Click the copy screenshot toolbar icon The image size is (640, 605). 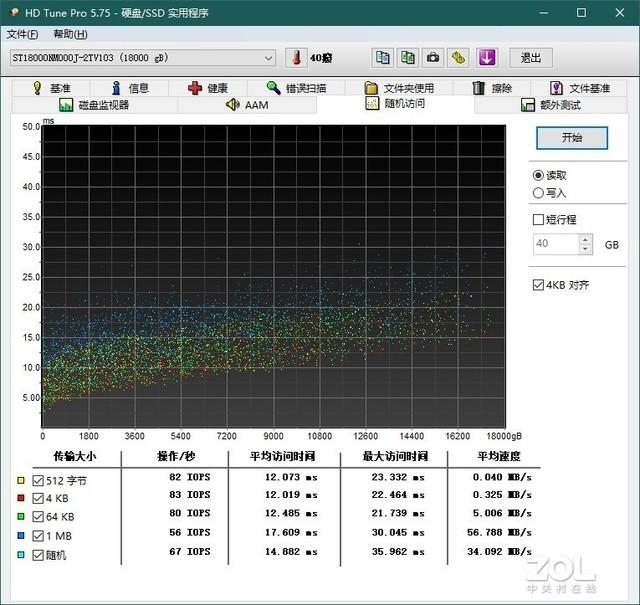(x=408, y=58)
